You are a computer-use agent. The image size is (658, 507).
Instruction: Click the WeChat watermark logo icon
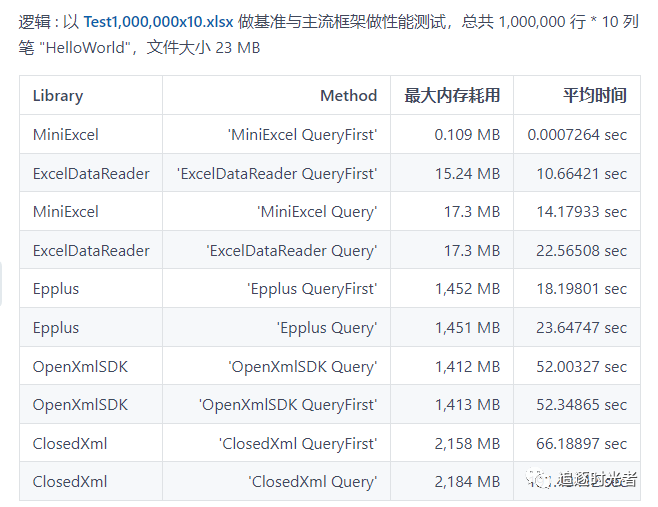[x=539, y=478]
